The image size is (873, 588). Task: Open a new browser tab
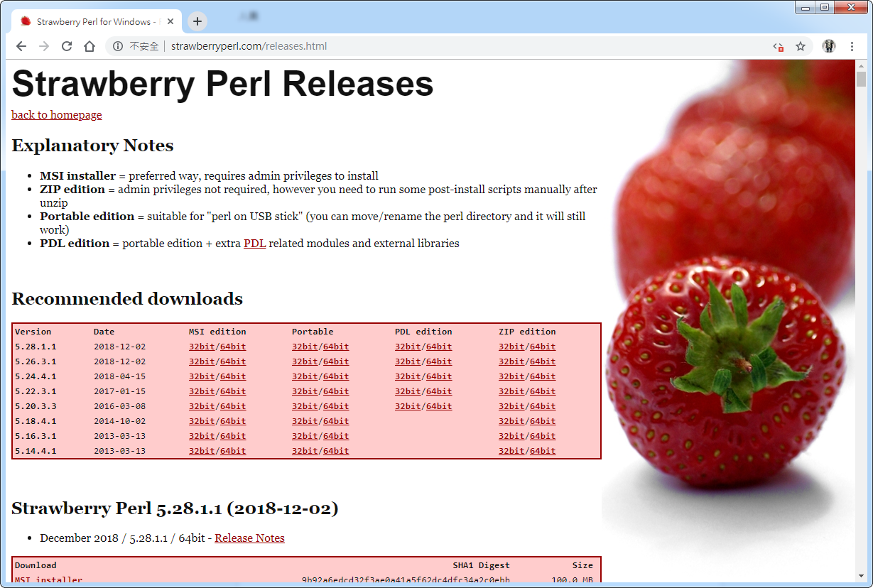pyautogui.click(x=197, y=21)
